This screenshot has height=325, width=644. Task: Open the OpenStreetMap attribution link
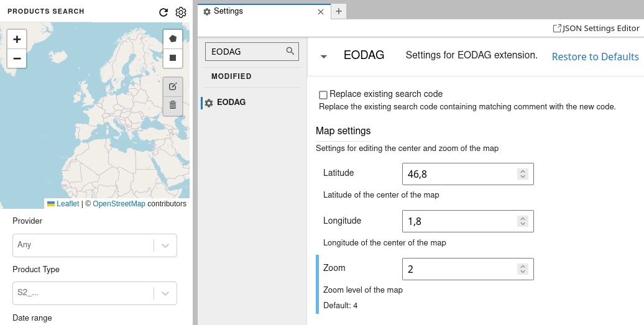(119, 204)
